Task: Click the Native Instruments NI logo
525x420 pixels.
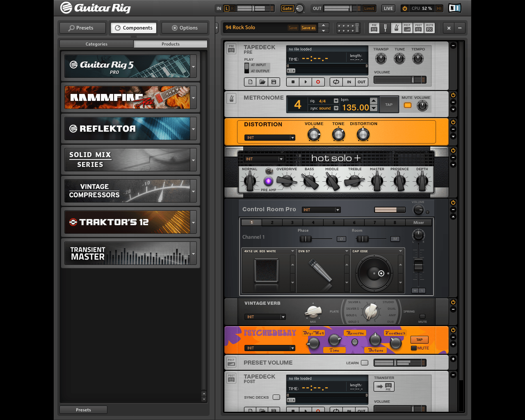Action: 454,8
